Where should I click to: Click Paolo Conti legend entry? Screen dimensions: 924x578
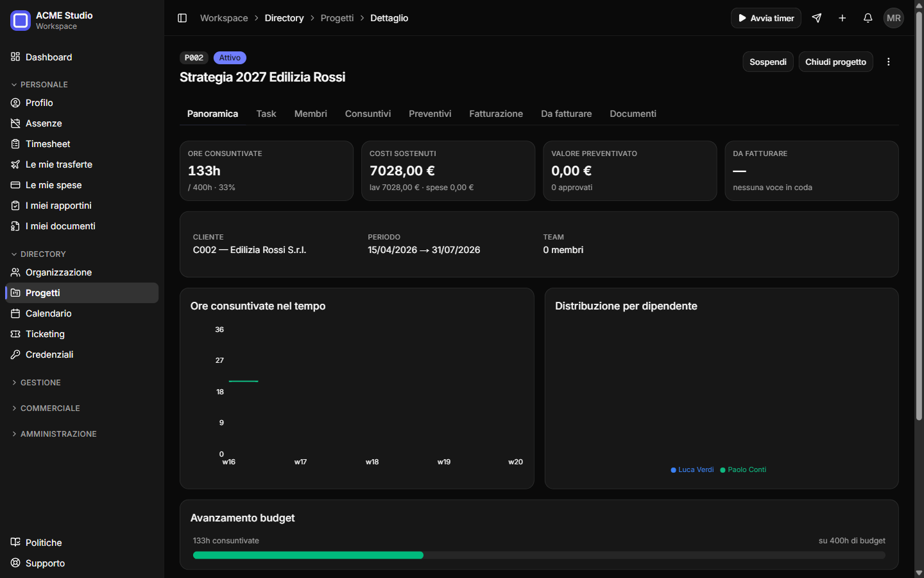[743, 469]
